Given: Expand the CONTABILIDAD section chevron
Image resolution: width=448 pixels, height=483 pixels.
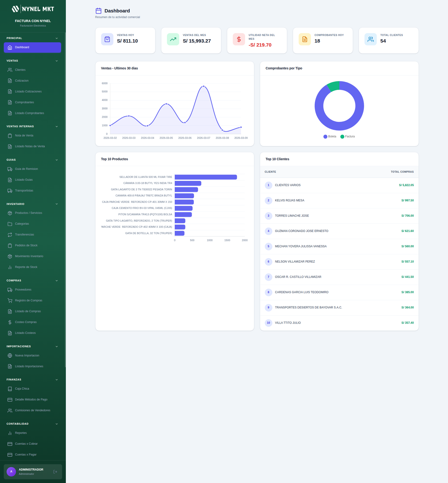Looking at the screenshot, I should click(57, 424).
